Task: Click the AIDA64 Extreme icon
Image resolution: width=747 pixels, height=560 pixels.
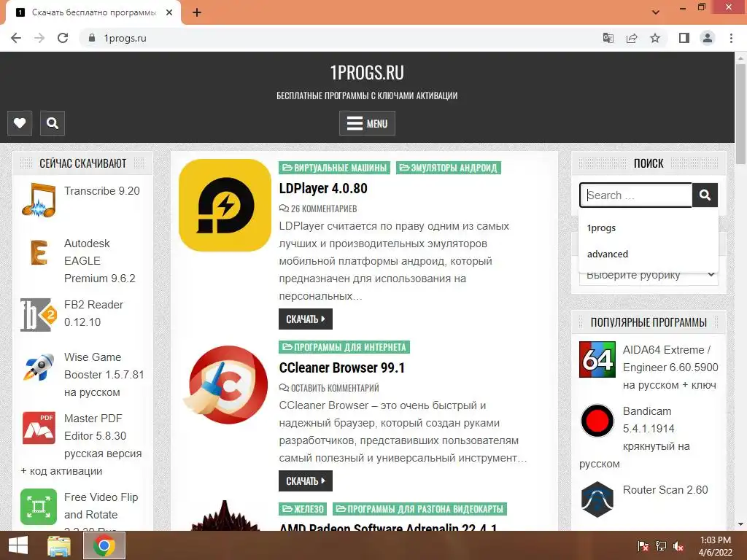Action: [x=597, y=359]
